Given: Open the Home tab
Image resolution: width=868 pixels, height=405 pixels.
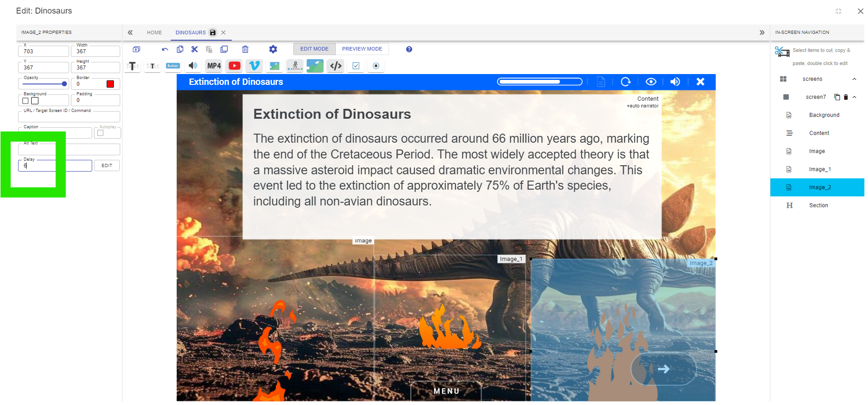Looking at the screenshot, I should point(155,33).
